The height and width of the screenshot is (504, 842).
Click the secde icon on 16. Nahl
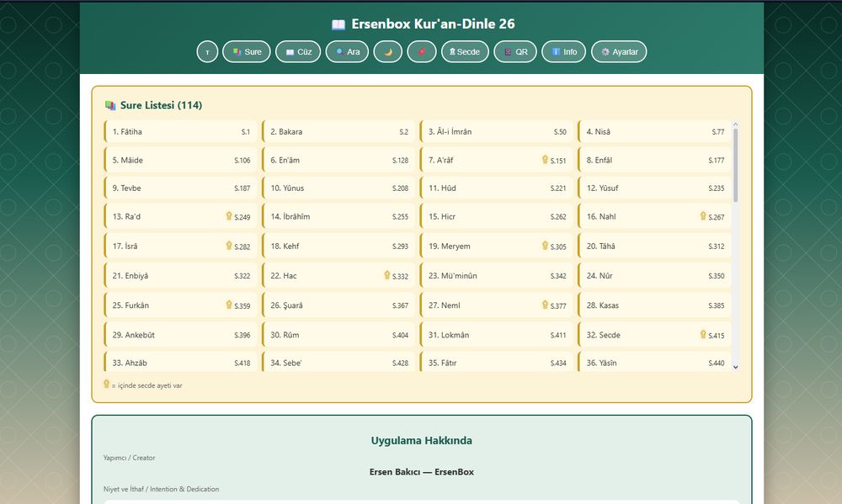703,215
